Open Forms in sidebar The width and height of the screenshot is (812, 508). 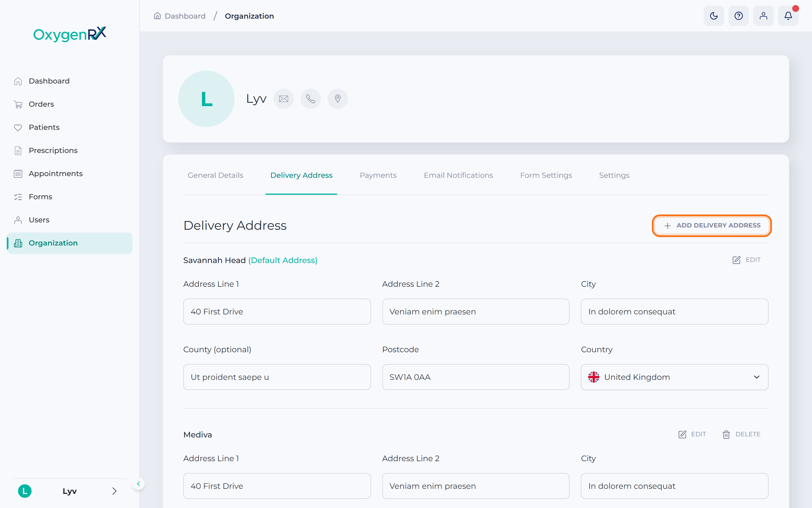[69, 197]
